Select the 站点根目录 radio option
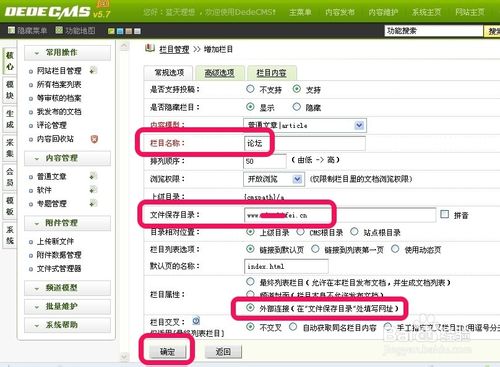 pyautogui.click(x=354, y=231)
